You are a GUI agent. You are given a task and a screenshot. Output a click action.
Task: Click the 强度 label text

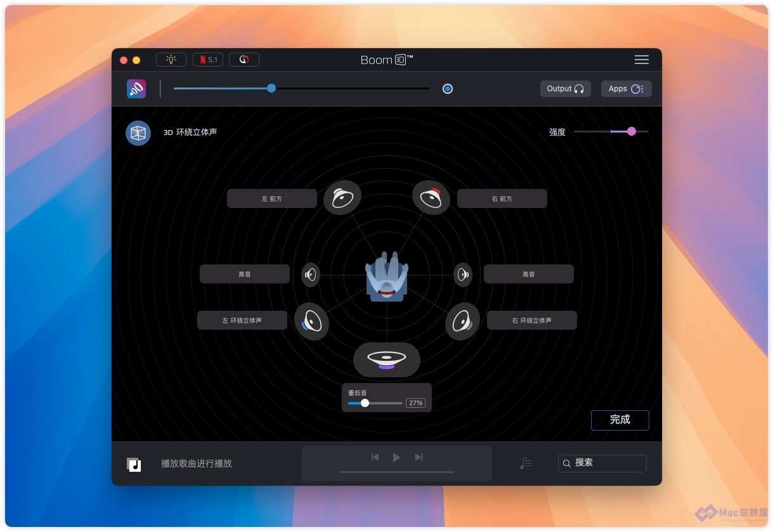click(557, 132)
